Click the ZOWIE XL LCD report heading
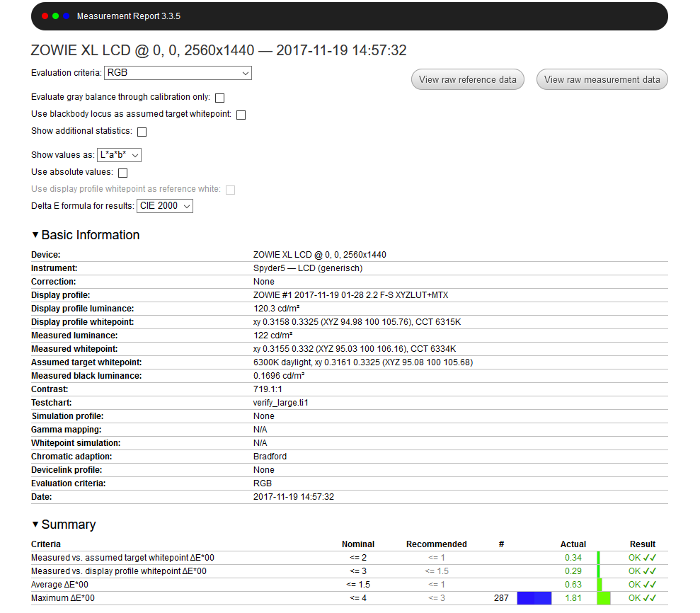Screen dimensions: 700x613 click(219, 50)
